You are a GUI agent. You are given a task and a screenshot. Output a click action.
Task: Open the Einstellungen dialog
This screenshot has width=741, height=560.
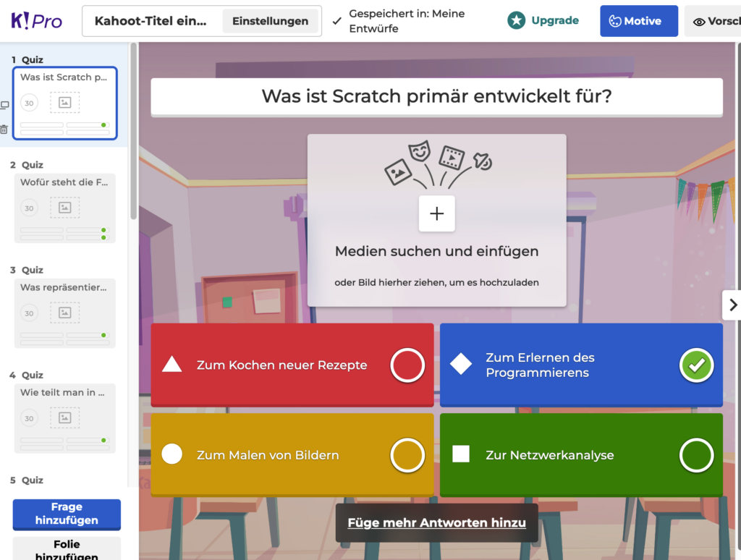click(x=271, y=21)
